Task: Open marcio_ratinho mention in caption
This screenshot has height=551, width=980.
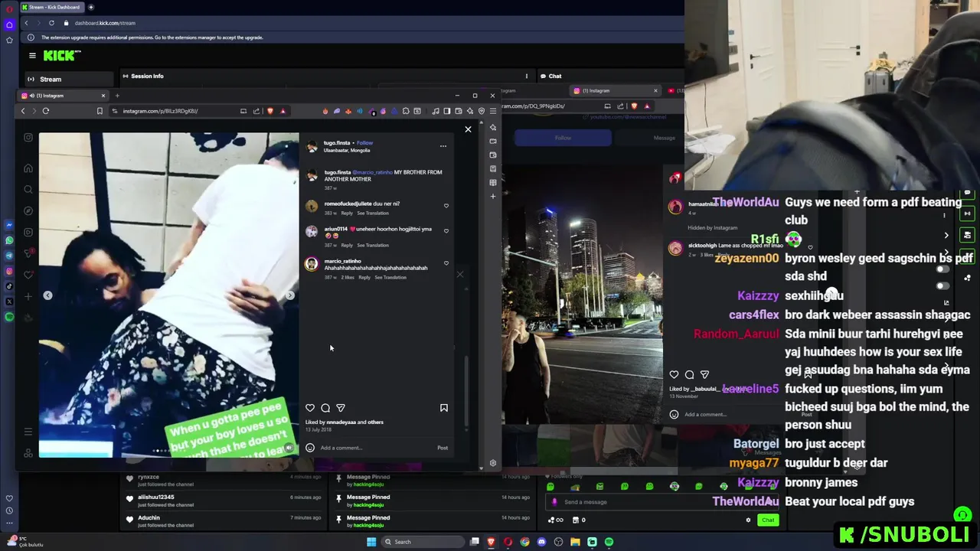Action: pos(372,172)
